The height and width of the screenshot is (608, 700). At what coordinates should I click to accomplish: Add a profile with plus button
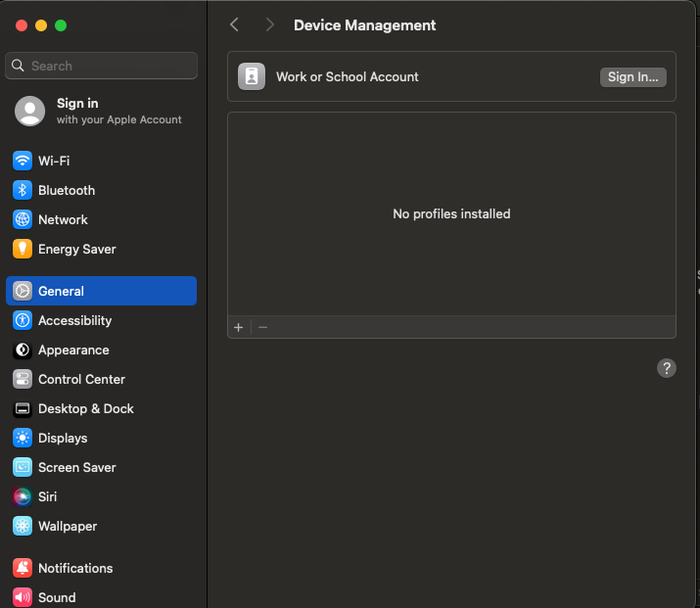coord(239,328)
